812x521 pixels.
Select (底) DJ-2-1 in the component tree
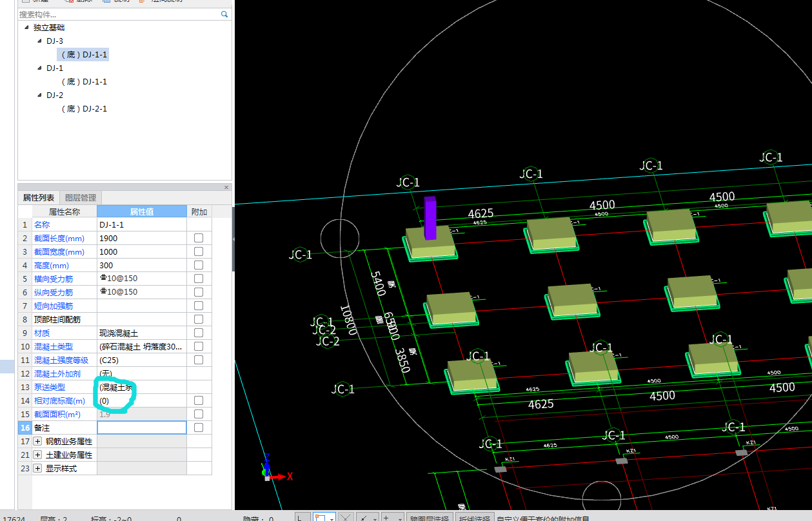point(84,109)
